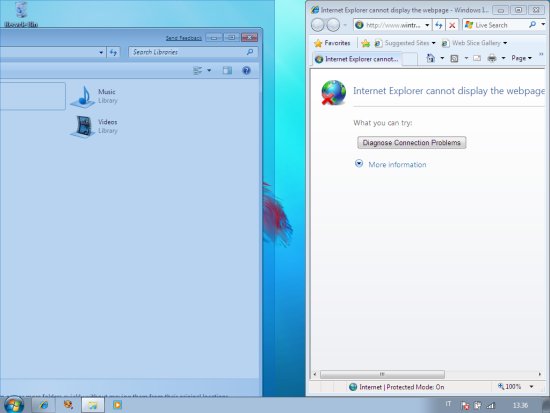Expand the Home button dropdown arrow

pyautogui.click(x=442, y=58)
